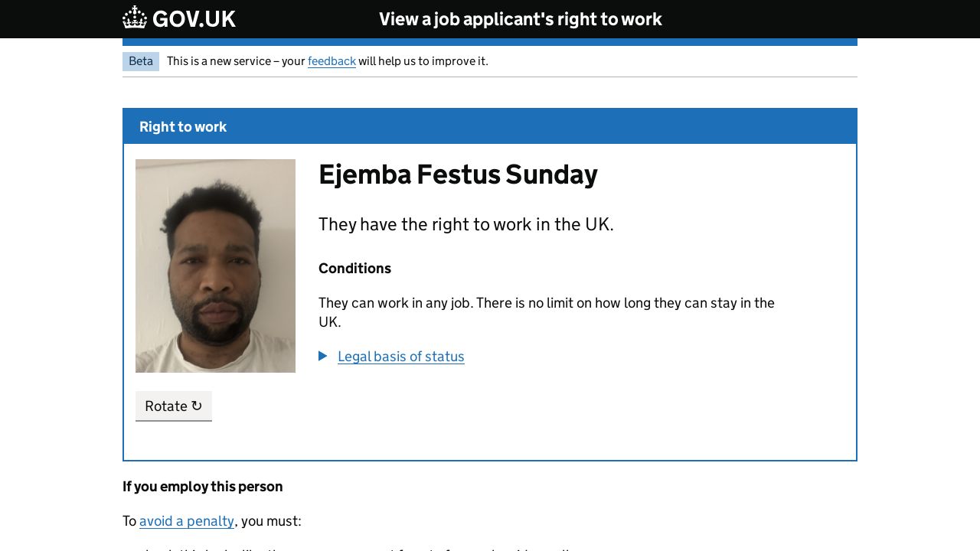Open the feedback link in the beta banner
Screen dimensions: 980x551
pyautogui.click(x=332, y=61)
